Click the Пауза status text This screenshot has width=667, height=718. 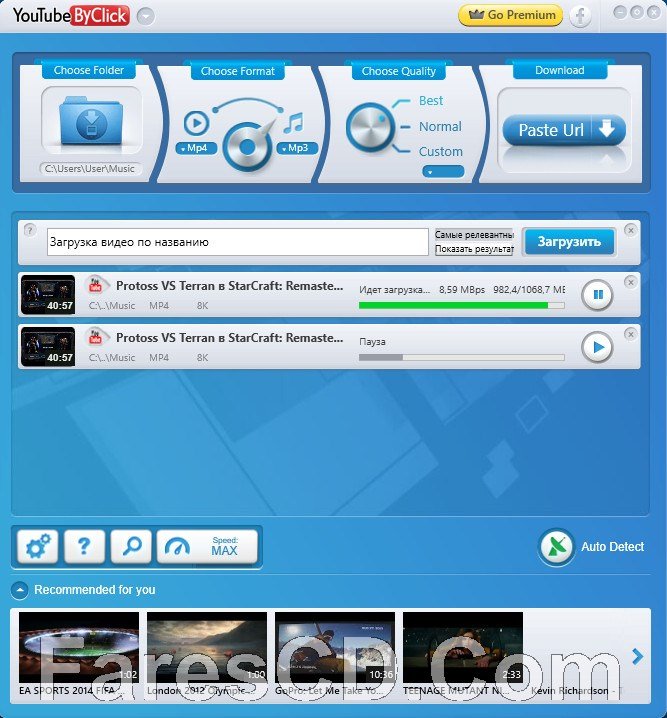coord(372,342)
